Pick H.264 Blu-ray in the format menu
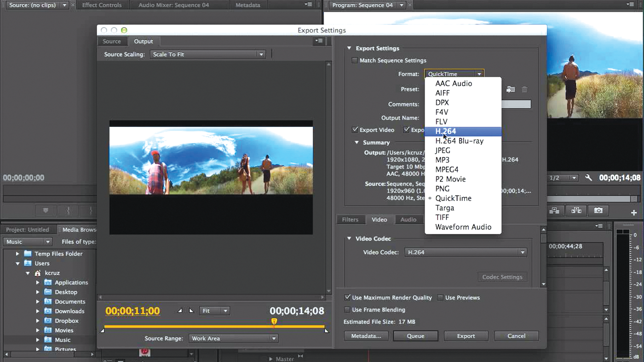644x362 pixels. click(x=463, y=141)
